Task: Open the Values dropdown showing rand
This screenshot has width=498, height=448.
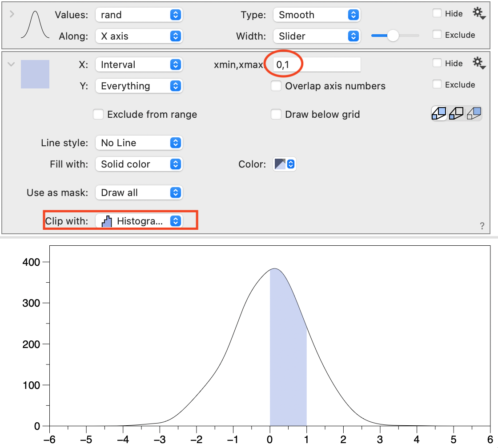Action: coord(139,15)
